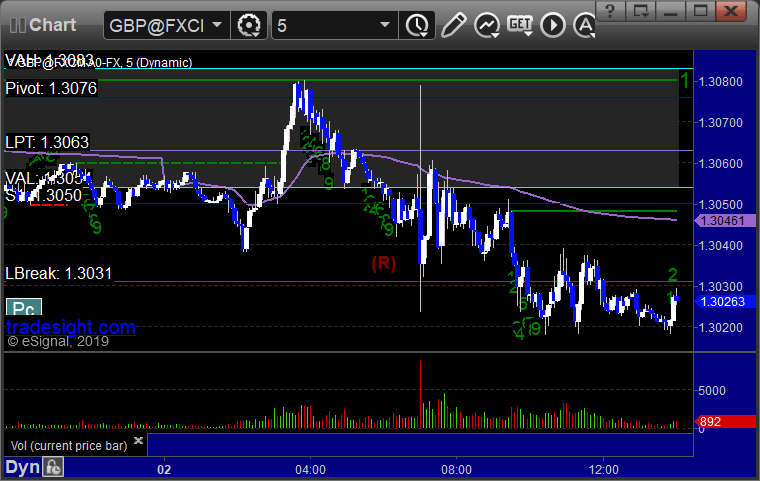Open the chart studies icon

coord(487,25)
